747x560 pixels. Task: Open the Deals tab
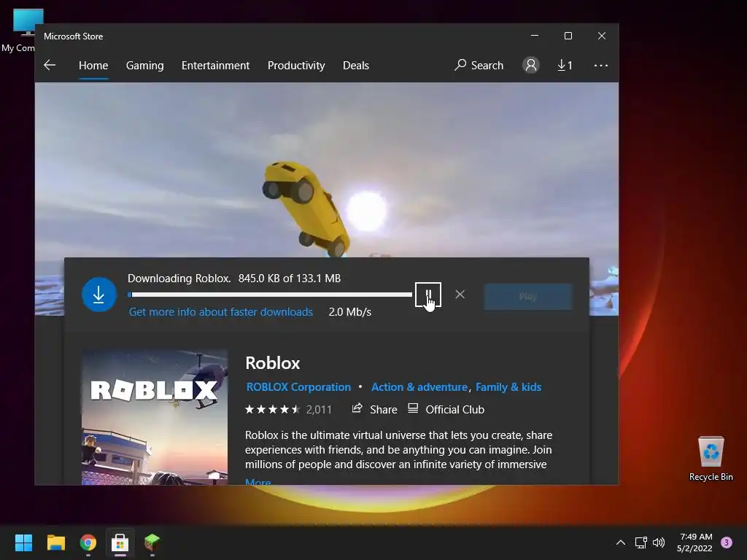pos(356,65)
